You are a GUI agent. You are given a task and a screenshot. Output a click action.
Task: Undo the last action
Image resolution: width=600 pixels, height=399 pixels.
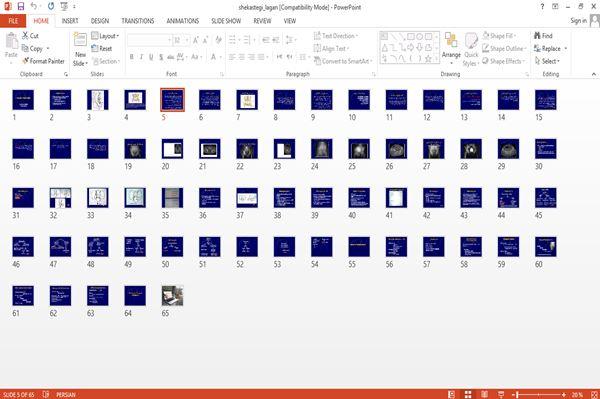(34, 7)
